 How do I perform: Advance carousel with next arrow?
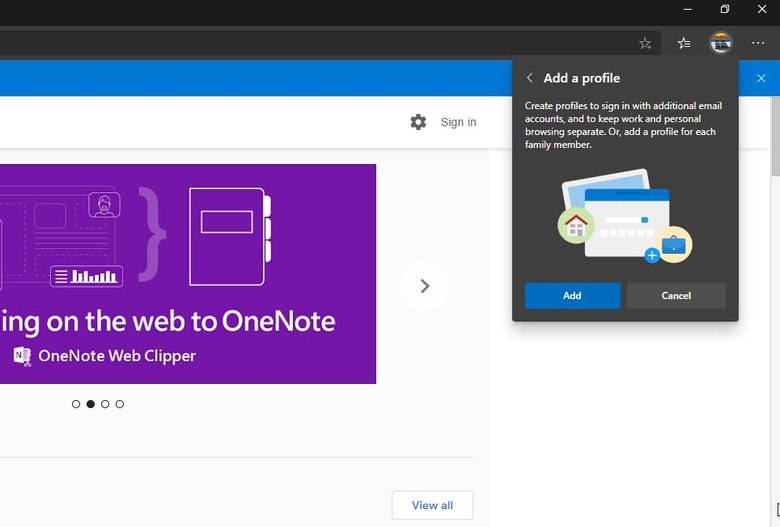coord(425,286)
